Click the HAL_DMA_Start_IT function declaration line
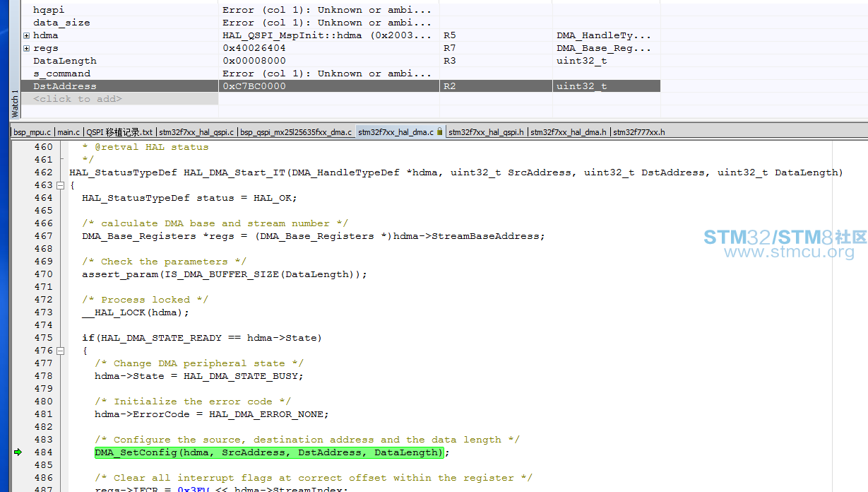 click(456, 172)
